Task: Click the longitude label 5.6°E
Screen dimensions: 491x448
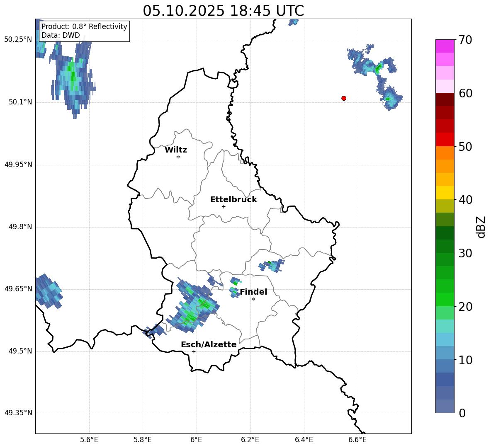Action: [89, 440]
